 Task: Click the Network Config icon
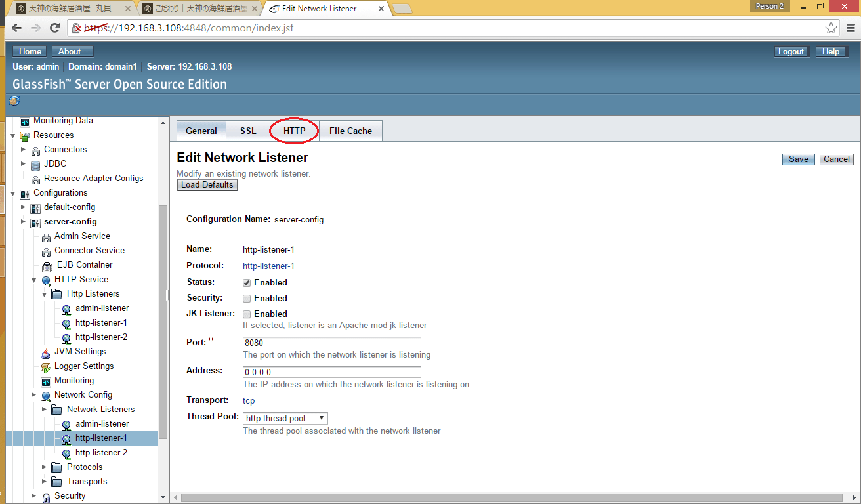pyautogui.click(x=46, y=396)
